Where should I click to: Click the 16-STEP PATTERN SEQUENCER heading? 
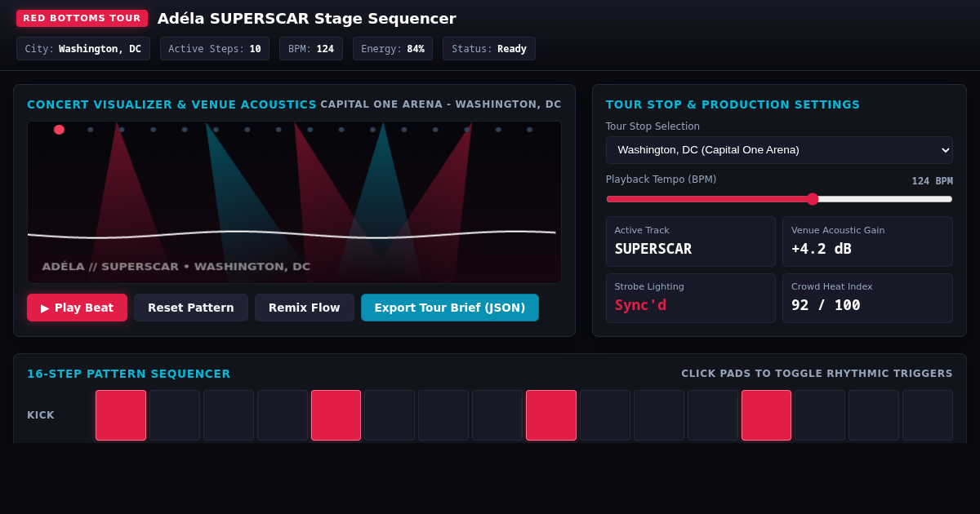129,374
